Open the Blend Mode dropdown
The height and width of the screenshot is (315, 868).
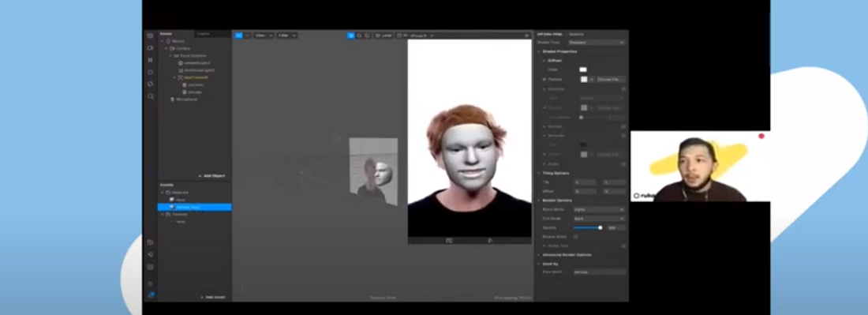[599, 210]
